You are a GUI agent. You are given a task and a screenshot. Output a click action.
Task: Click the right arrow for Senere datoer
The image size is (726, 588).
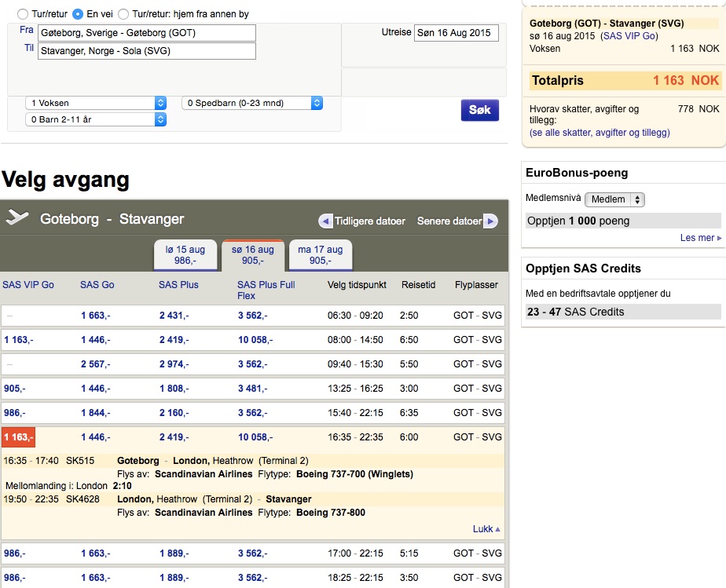pos(490,221)
